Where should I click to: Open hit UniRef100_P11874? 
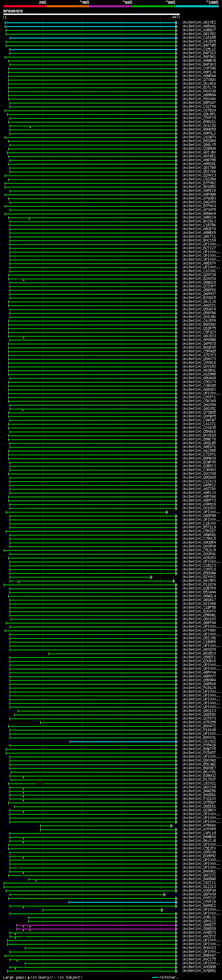point(199,584)
